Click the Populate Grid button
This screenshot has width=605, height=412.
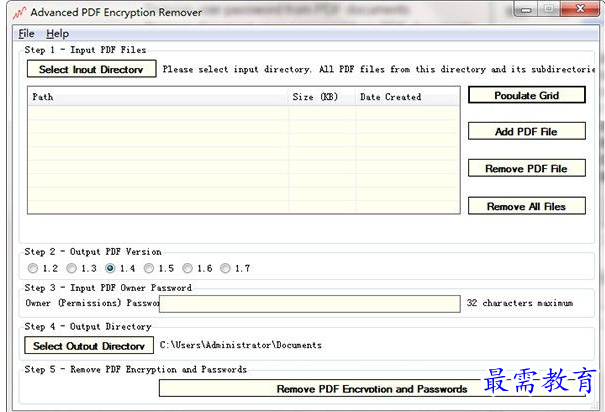527,95
